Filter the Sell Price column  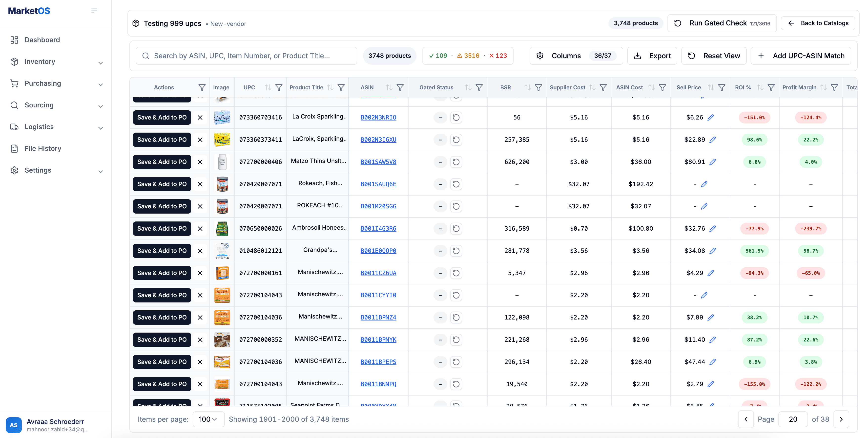point(722,88)
